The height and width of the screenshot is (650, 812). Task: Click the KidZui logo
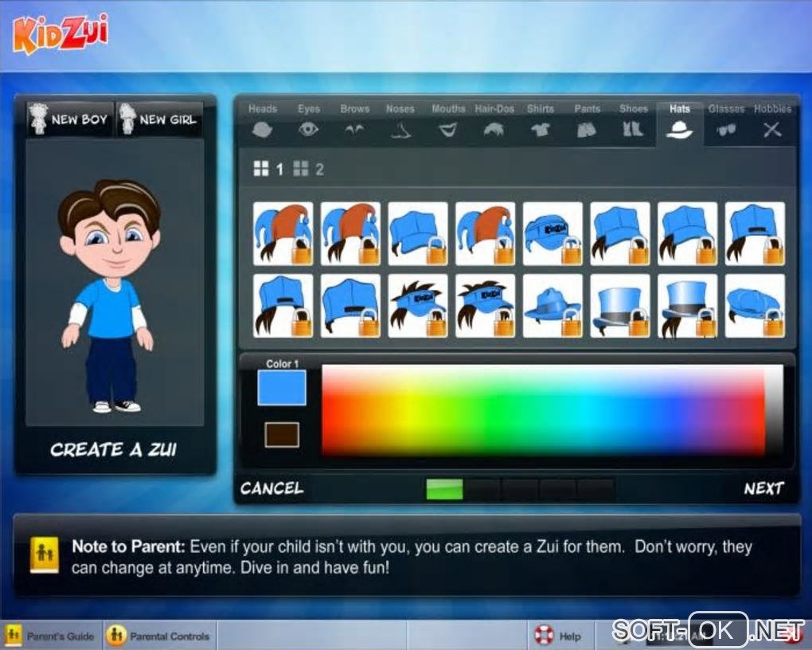(61, 33)
